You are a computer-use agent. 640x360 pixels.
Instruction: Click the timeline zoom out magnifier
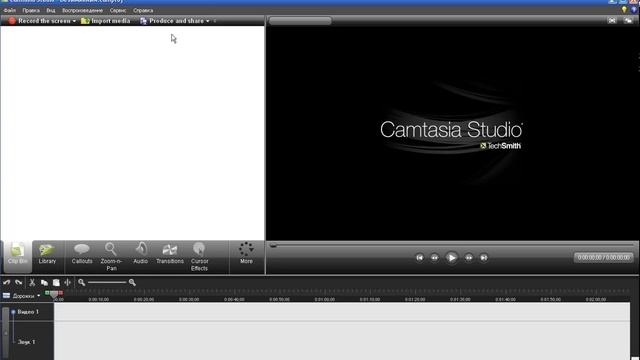pos(82,282)
